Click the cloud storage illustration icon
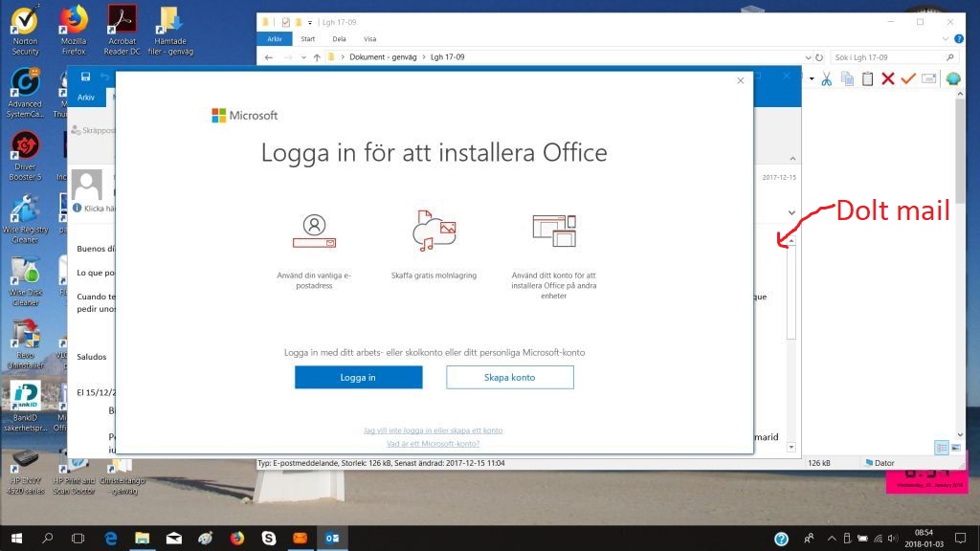Viewport: 980px width, 551px height. tap(434, 231)
